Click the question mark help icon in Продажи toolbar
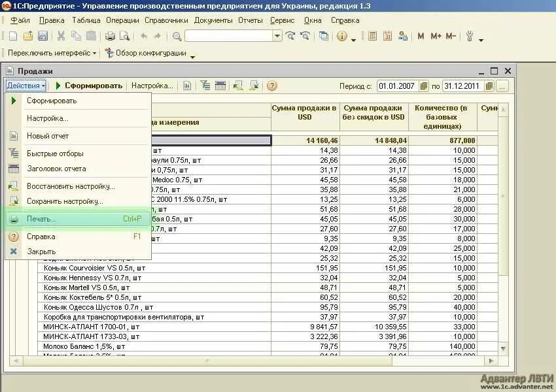The image size is (556, 392). pyautogui.click(x=272, y=86)
